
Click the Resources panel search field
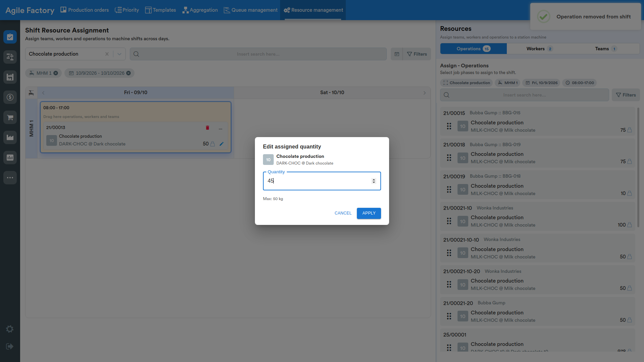(x=524, y=95)
